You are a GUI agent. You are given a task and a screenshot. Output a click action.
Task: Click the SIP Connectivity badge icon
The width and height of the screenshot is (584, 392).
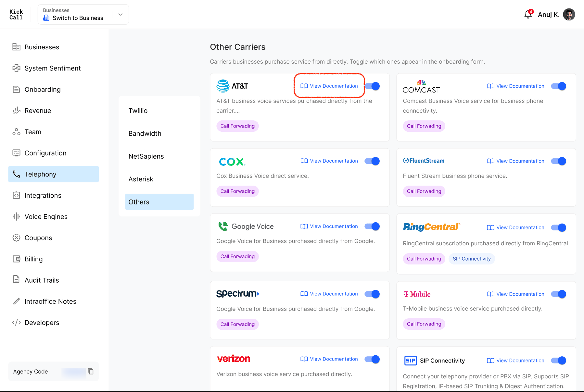411,361
